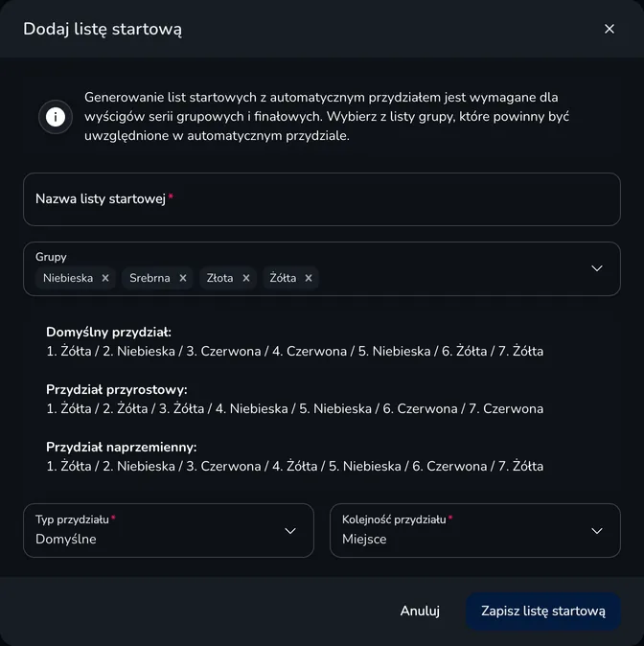Click the sequence under Przydział przyrostowy
Screen dimensions: 644x646
click(294, 408)
